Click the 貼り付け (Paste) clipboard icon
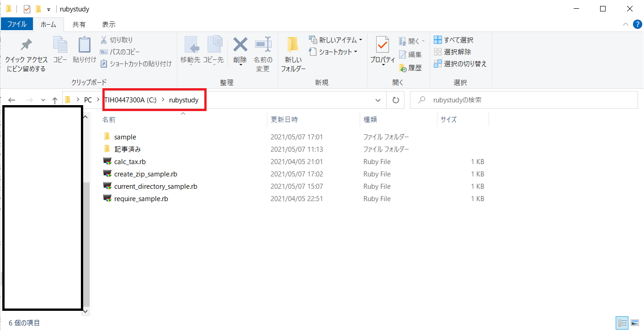Screen dimensions: 644x330 [85, 45]
